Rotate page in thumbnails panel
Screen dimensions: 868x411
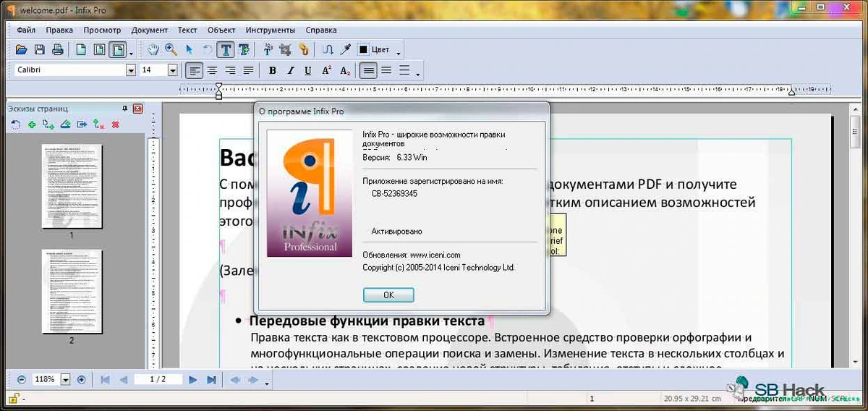(15, 125)
